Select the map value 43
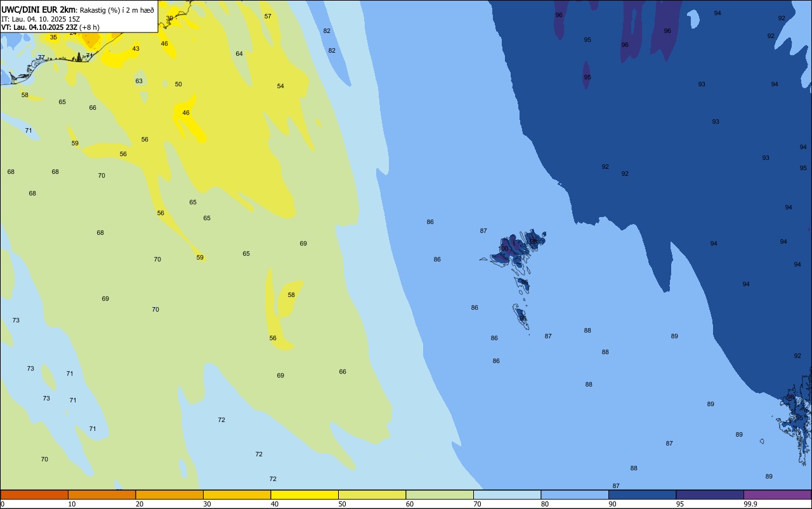 coord(136,49)
